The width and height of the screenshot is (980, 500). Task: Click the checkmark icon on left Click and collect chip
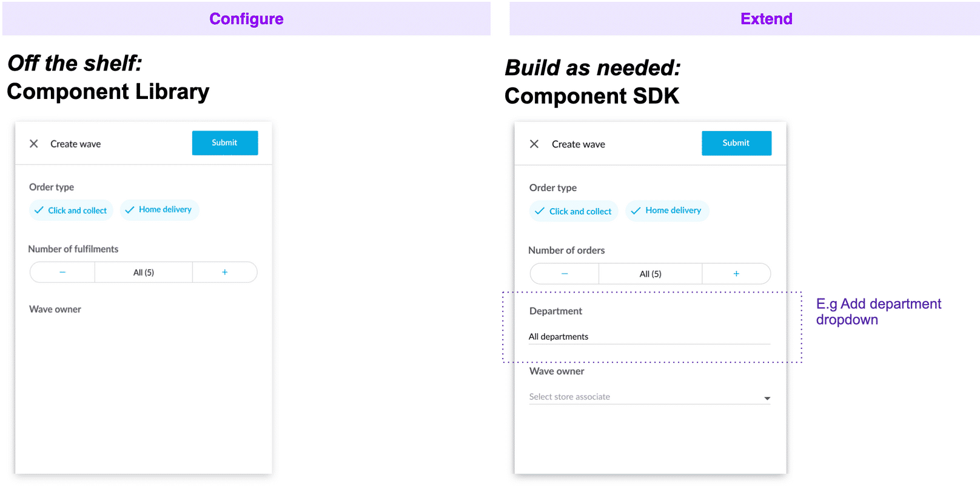[39, 209]
